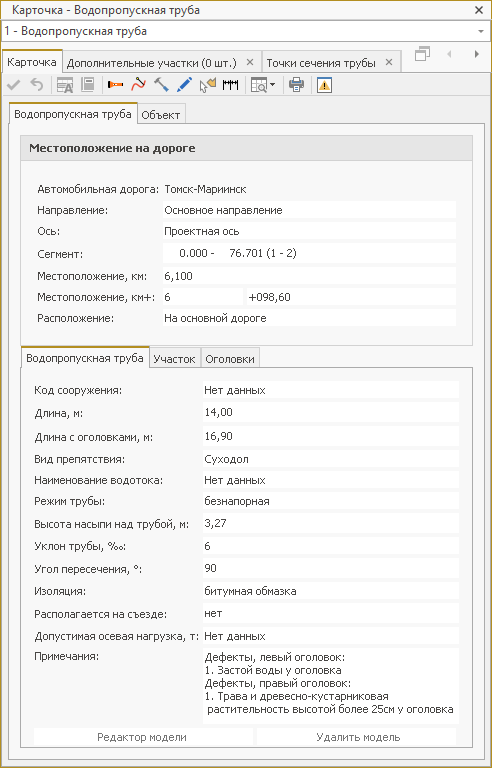The height and width of the screenshot is (768, 492).
Task: Click the table-with-letter-A toolbar icon
Action: (x=64, y=85)
